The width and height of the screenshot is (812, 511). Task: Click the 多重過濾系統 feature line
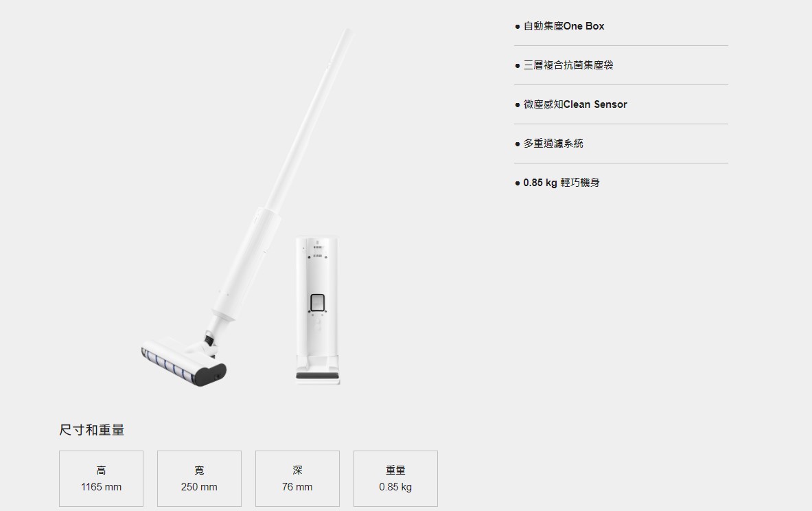553,144
